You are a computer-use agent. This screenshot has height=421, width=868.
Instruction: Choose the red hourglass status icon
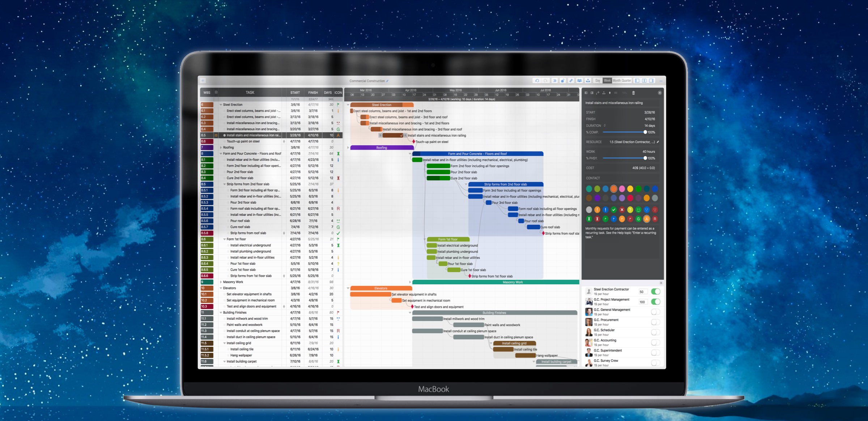point(597,219)
